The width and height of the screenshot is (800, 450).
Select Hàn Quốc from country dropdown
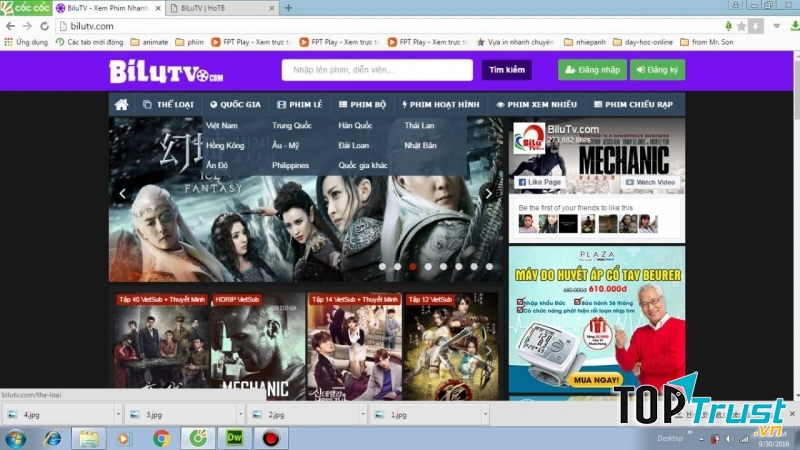click(x=355, y=126)
